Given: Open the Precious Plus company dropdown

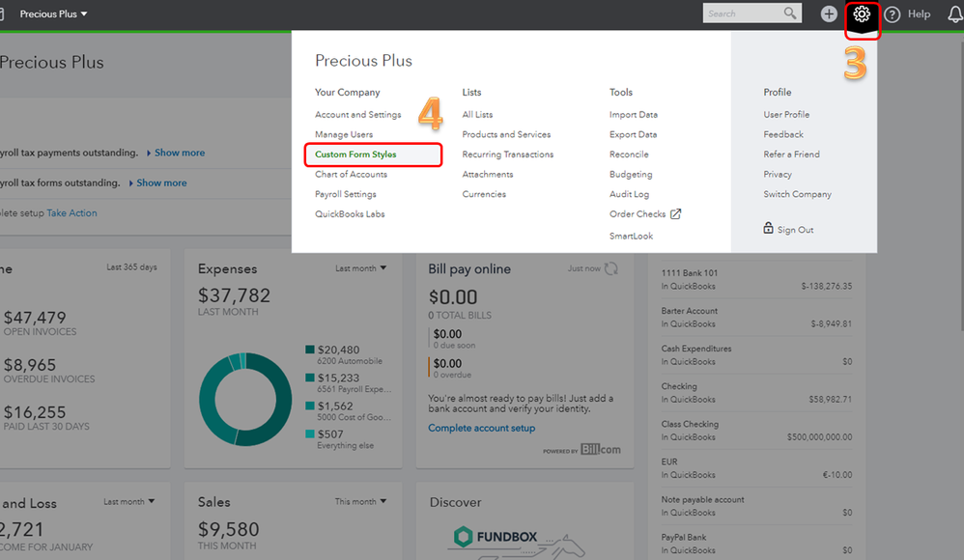Looking at the screenshot, I should [x=53, y=14].
